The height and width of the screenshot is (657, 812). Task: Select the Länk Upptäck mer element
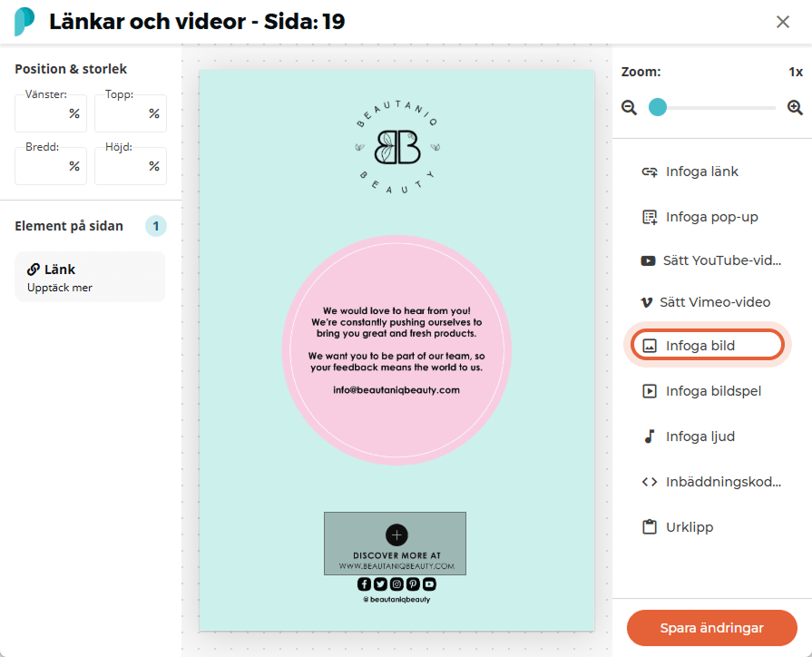coord(90,277)
